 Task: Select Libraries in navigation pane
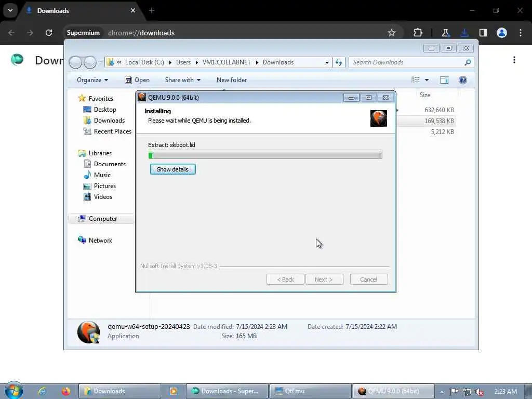100,153
